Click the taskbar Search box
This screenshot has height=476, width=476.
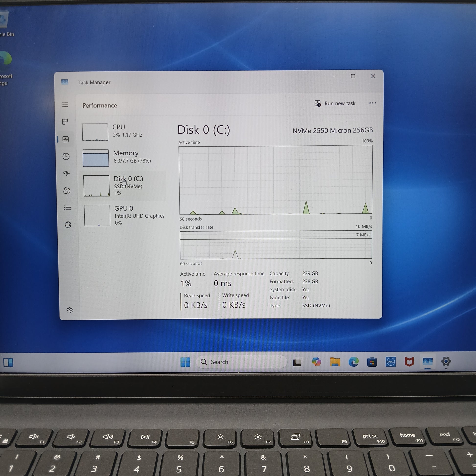(241, 362)
